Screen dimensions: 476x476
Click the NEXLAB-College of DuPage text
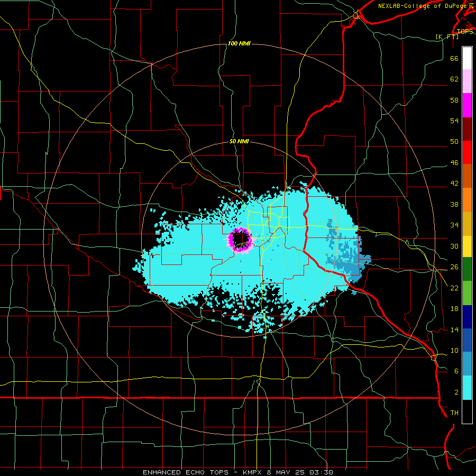tap(423, 6)
